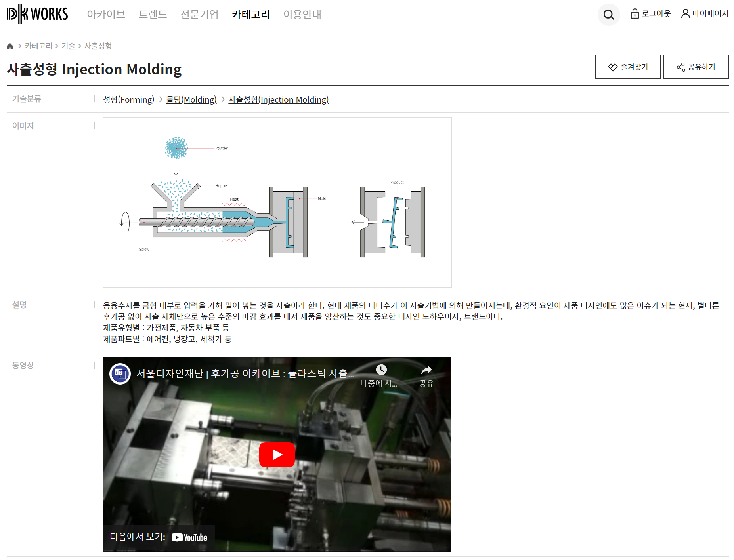Open the 전문기업 menu item
The height and width of the screenshot is (560, 734).
tap(199, 15)
